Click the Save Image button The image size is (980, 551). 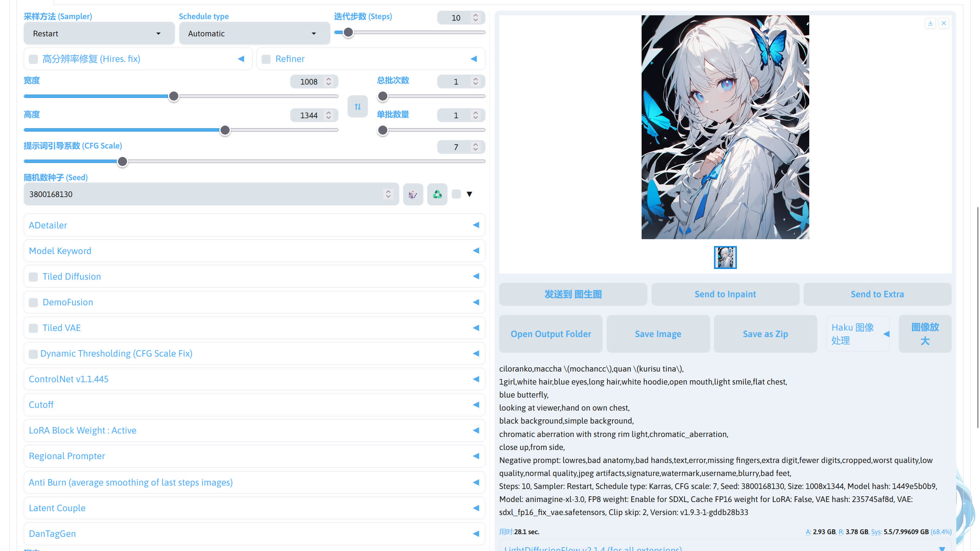pos(658,334)
